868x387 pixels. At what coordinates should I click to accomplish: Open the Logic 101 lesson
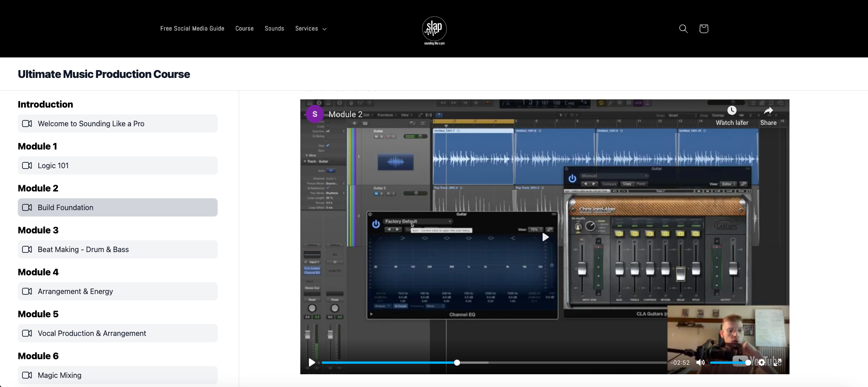click(117, 165)
